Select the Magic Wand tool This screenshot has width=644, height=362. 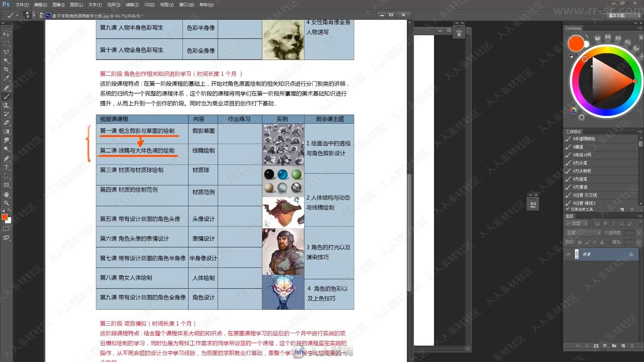(6, 61)
